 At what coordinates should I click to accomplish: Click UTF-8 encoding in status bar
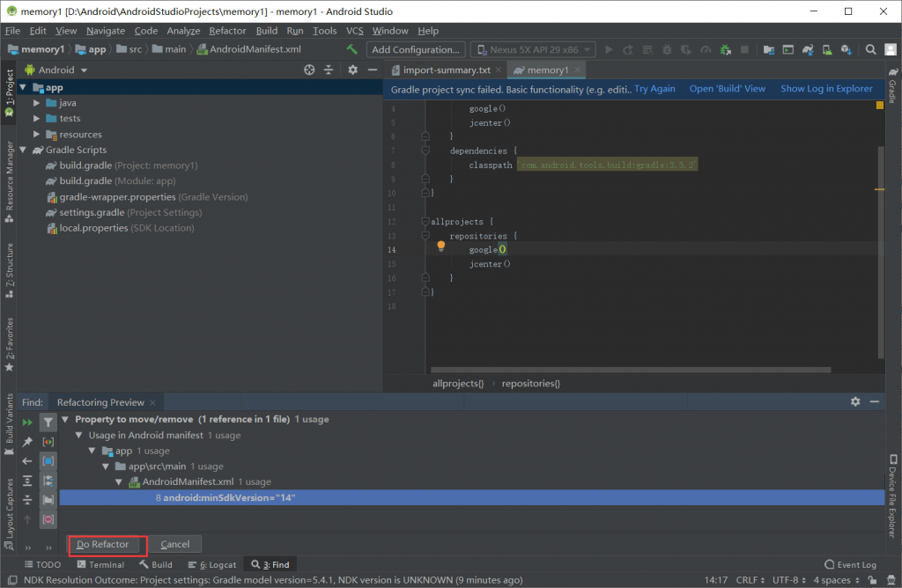(x=789, y=580)
